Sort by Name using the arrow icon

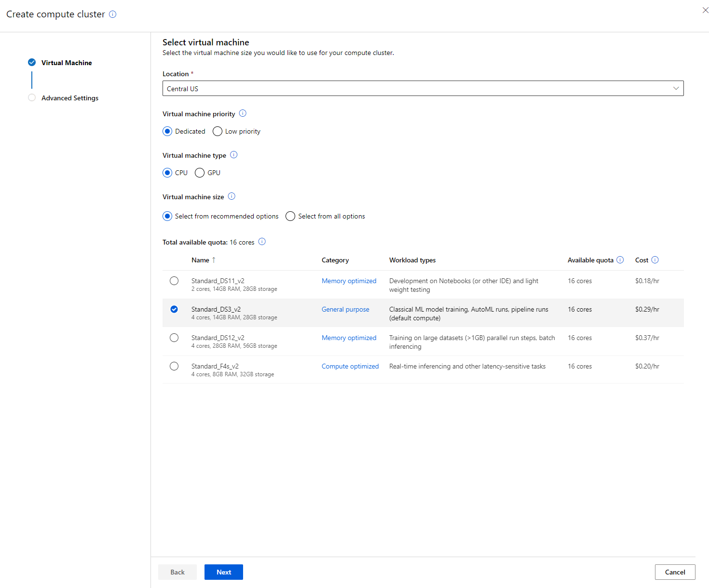point(214,260)
